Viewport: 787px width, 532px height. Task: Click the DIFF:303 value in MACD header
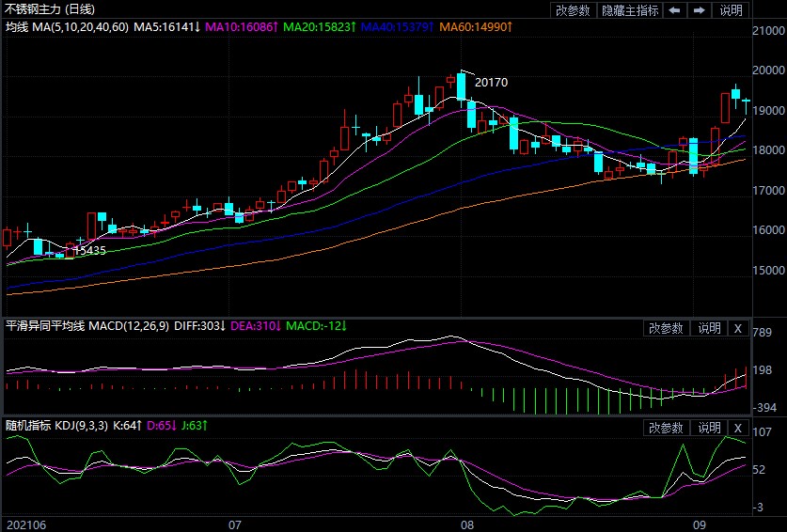pos(198,326)
